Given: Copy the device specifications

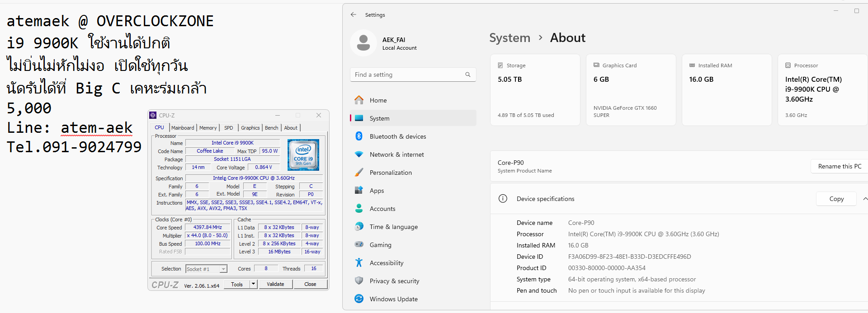Looking at the screenshot, I should 836,199.
